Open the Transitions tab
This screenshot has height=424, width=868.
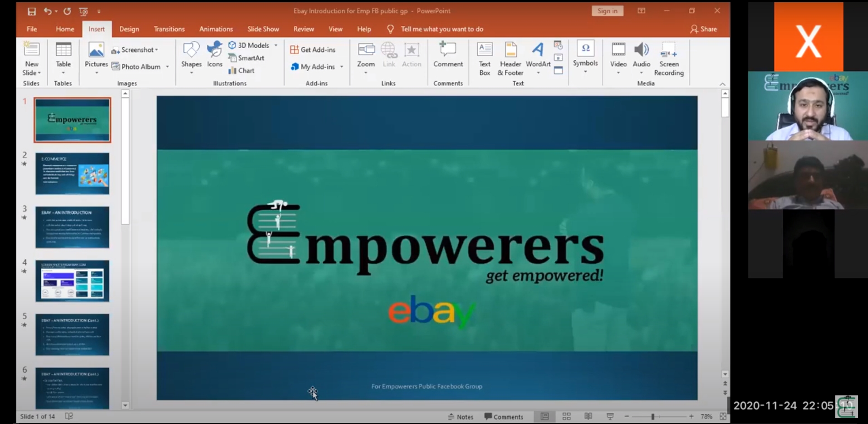[x=169, y=29]
